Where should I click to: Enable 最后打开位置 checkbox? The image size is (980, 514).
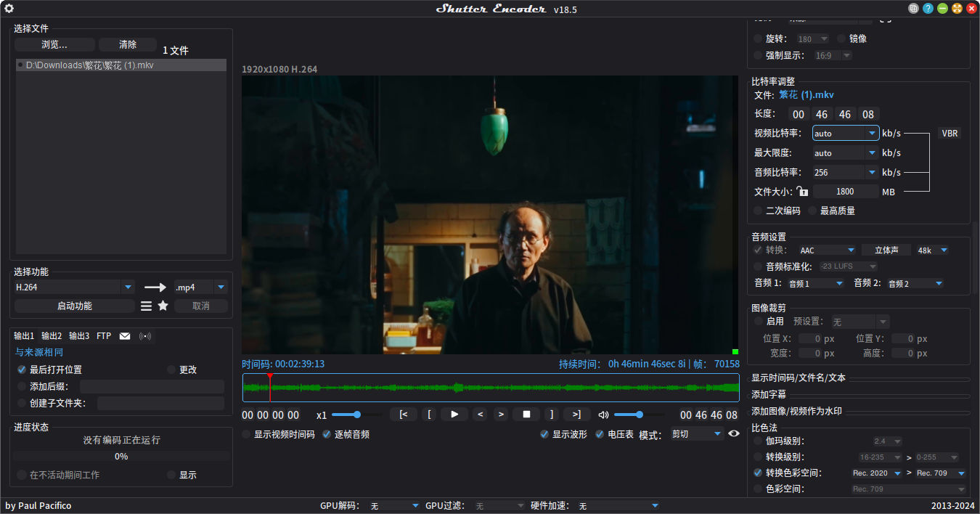[x=22, y=370]
